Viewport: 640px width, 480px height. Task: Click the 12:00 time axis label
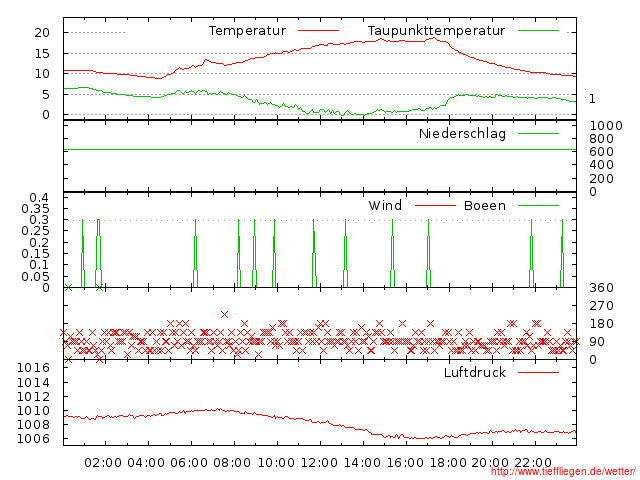pyautogui.click(x=319, y=463)
